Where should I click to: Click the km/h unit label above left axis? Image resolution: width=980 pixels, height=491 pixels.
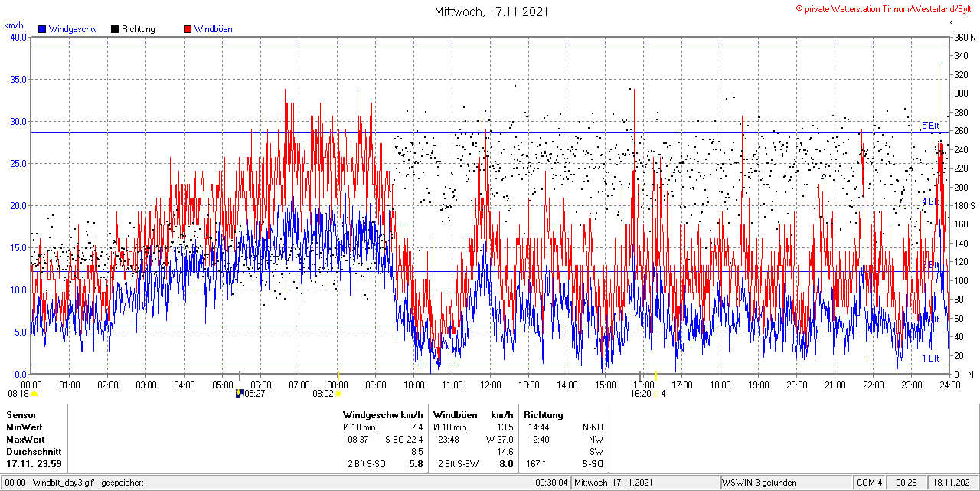pos(15,25)
